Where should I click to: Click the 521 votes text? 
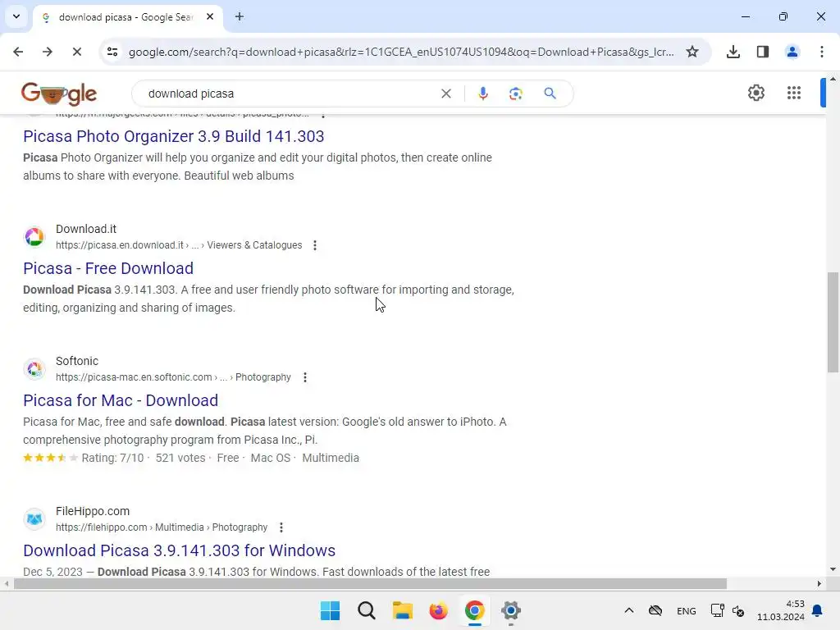tap(180, 458)
